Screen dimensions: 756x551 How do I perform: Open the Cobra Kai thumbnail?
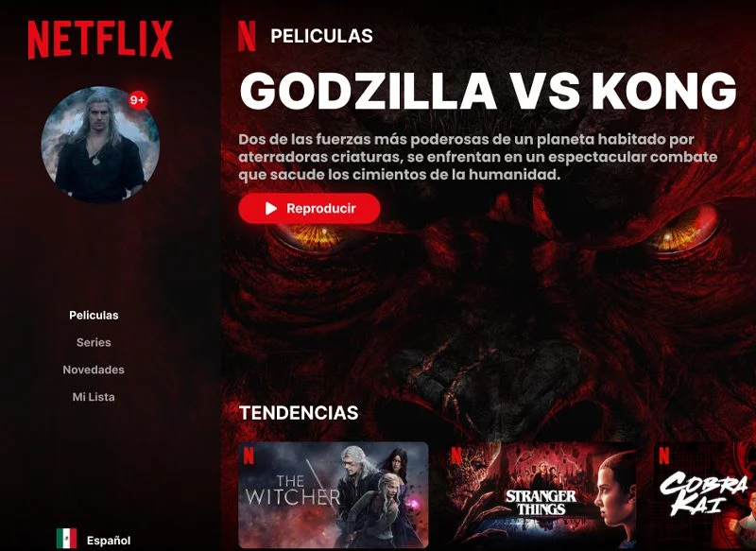tap(704, 495)
